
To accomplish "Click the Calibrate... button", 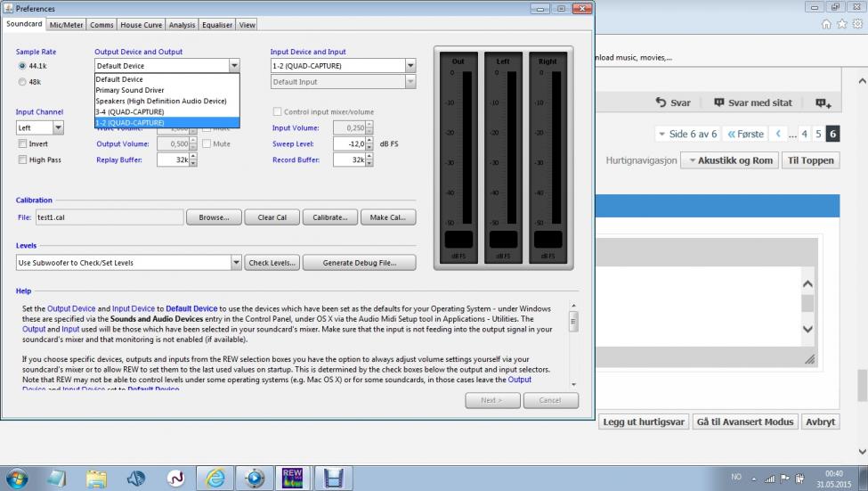I will pos(330,217).
